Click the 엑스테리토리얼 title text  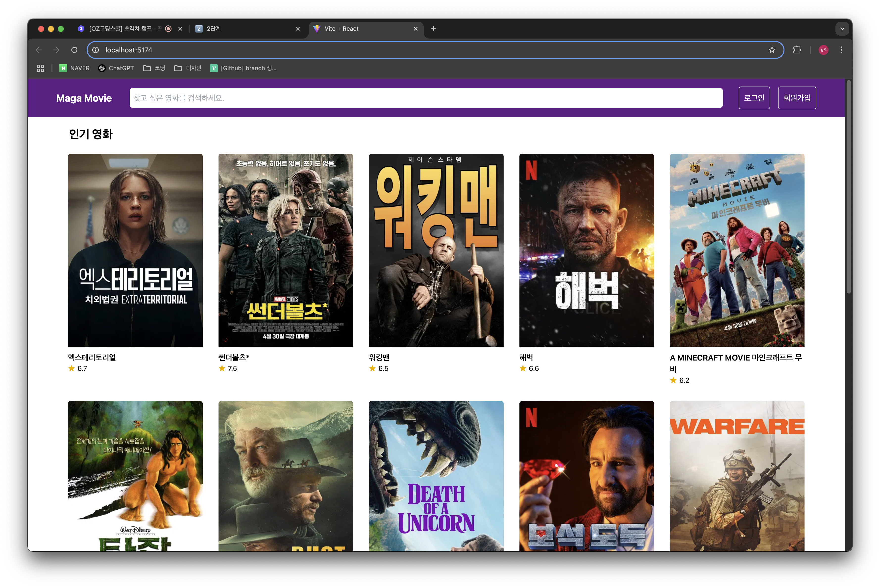click(92, 357)
